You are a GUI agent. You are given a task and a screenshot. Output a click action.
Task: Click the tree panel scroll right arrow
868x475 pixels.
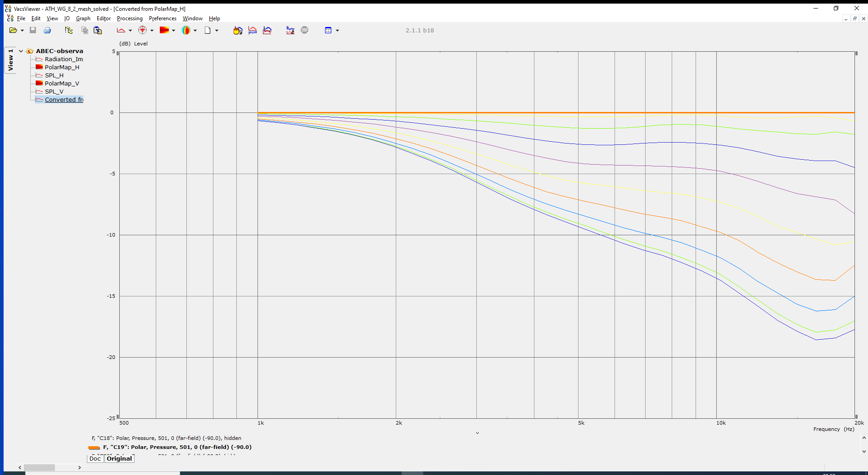coord(79,468)
